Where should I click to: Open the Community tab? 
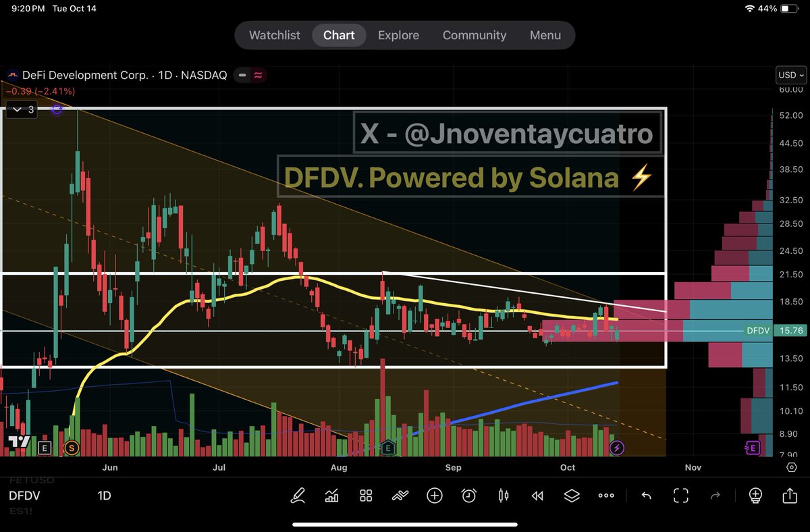(475, 35)
